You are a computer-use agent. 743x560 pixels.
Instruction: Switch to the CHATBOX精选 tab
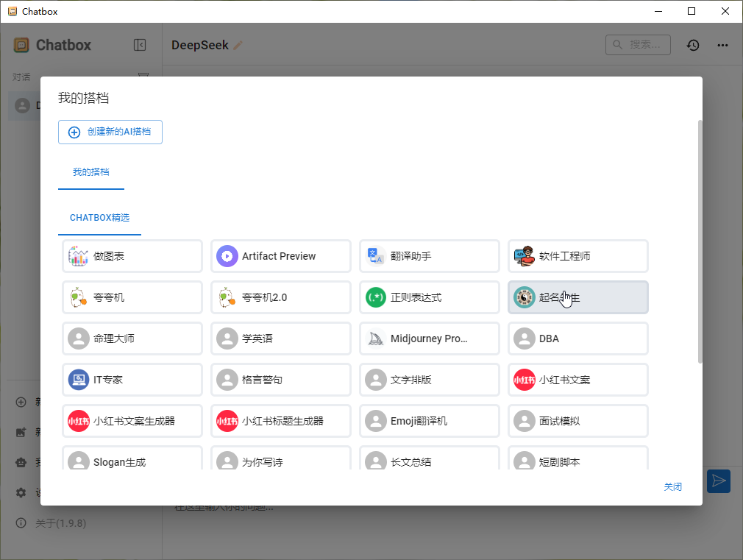coord(99,218)
